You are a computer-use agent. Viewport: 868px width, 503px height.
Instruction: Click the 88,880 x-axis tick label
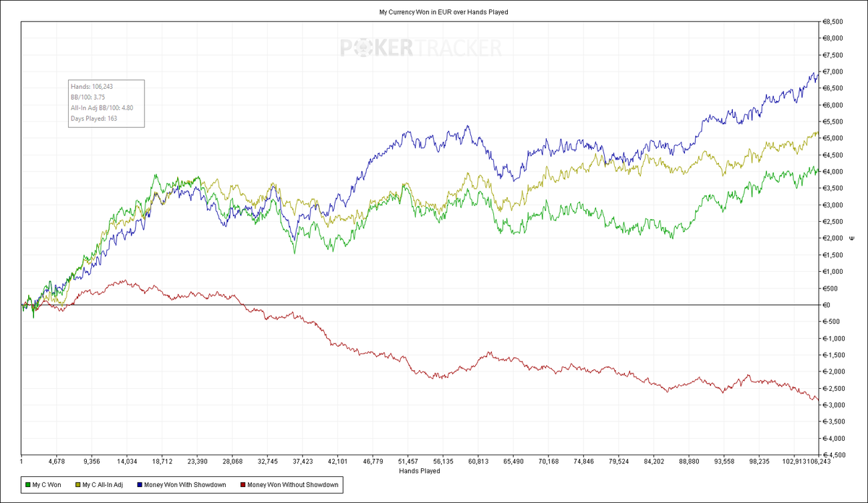(x=689, y=460)
